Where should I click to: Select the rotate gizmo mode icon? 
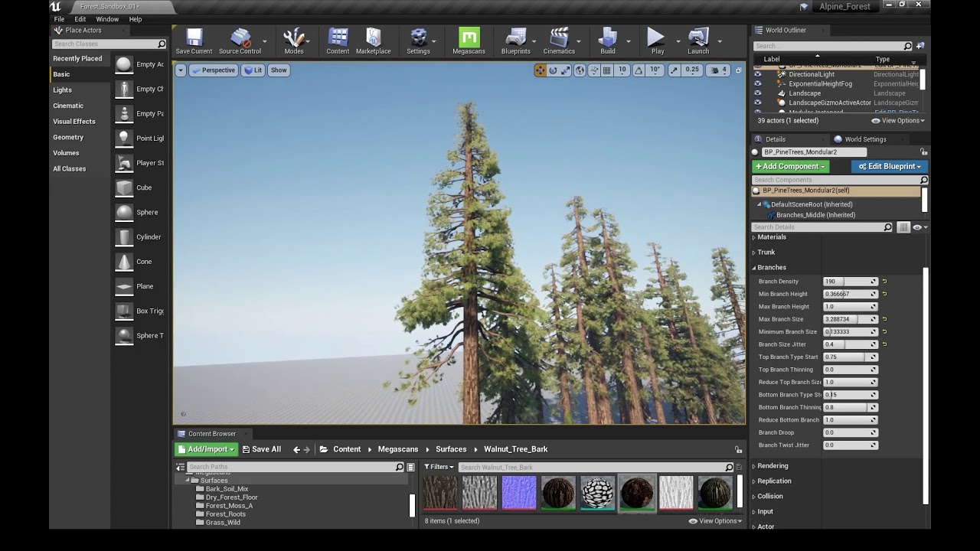(x=553, y=70)
